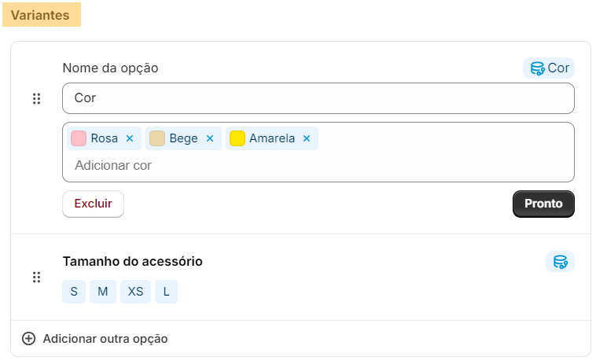Screen dimensions: 596x364
Task: Click the Cor metafield badge icon
Action: point(538,68)
